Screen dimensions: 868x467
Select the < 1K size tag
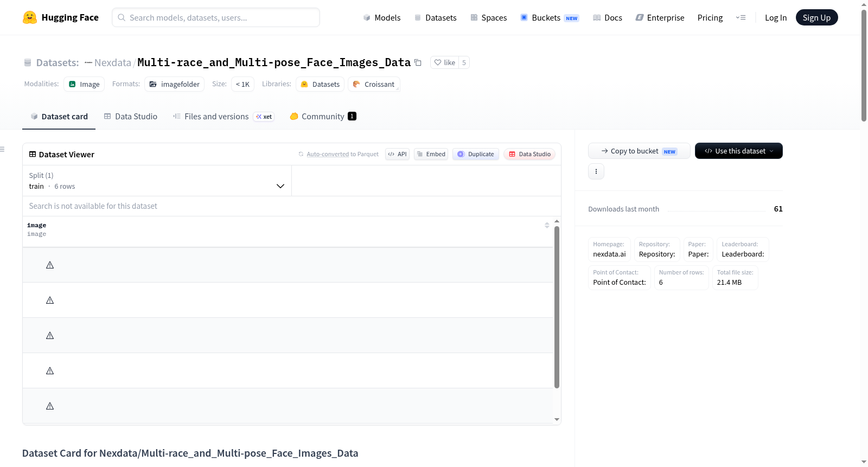click(x=242, y=84)
